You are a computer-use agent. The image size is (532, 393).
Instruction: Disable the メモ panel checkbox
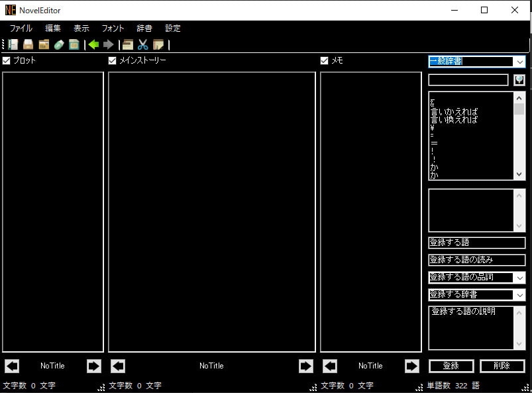click(x=325, y=60)
